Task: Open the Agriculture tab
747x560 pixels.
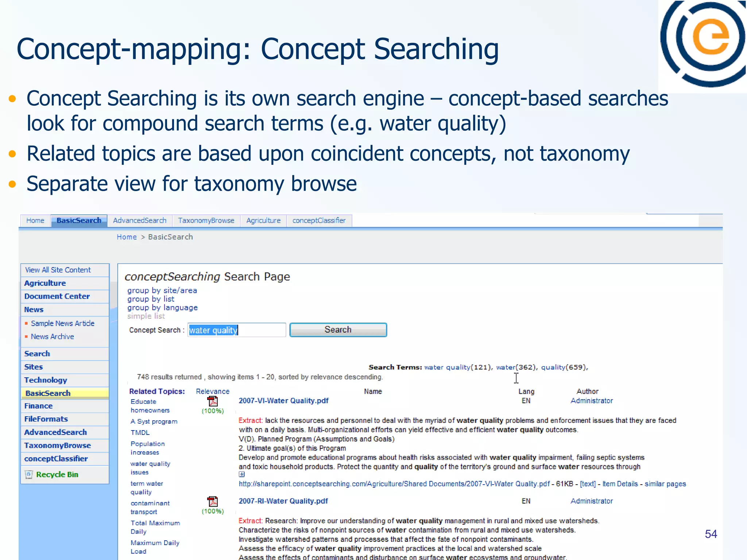Action: point(263,221)
